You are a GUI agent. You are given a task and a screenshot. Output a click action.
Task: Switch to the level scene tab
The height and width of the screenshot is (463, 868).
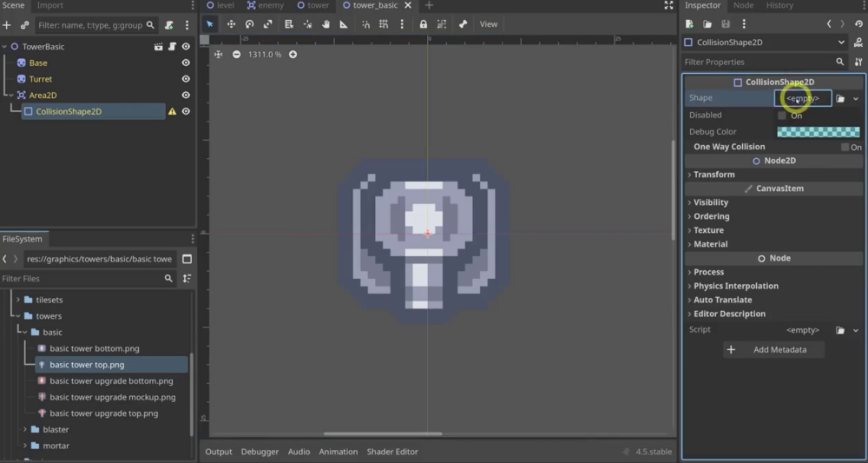coord(220,5)
